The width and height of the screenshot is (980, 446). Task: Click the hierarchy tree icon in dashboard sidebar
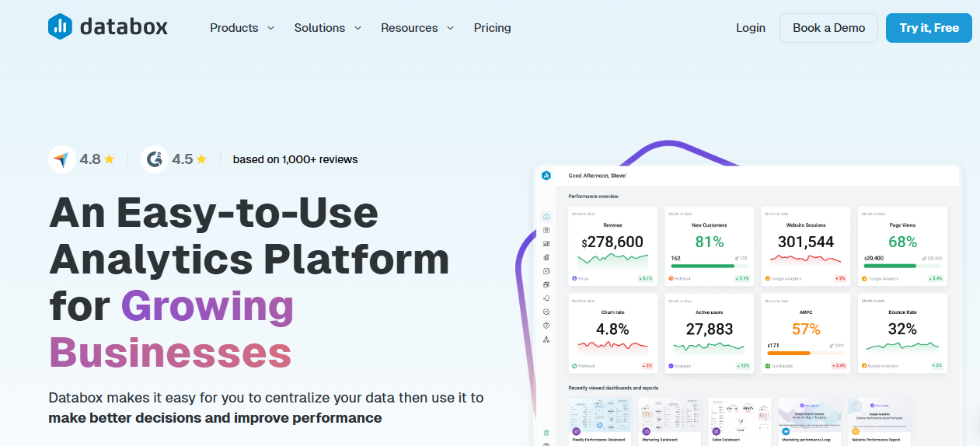pos(546,340)
